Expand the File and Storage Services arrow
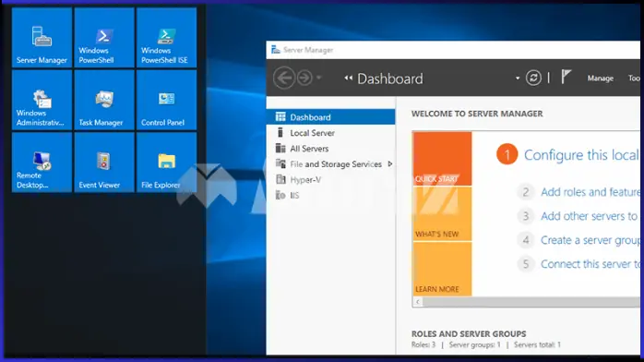This screenshot has height=362, width=644. click(389, 164)
